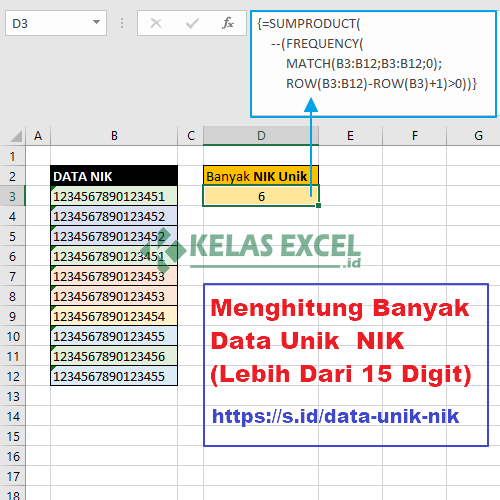
Task: Click the Cancel X icon in formula bar
Action: tap(156, 23)
